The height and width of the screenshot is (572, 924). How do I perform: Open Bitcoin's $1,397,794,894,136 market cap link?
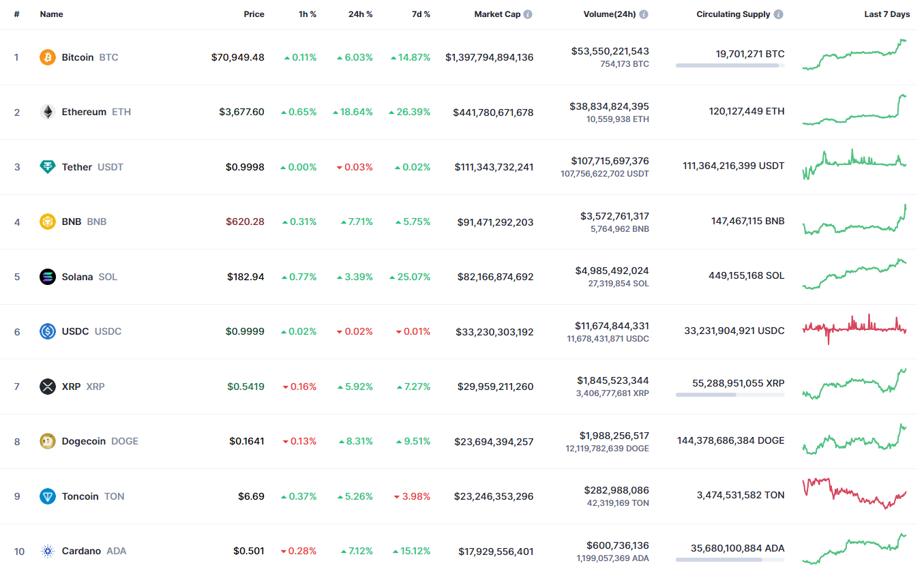click(489, 57)
